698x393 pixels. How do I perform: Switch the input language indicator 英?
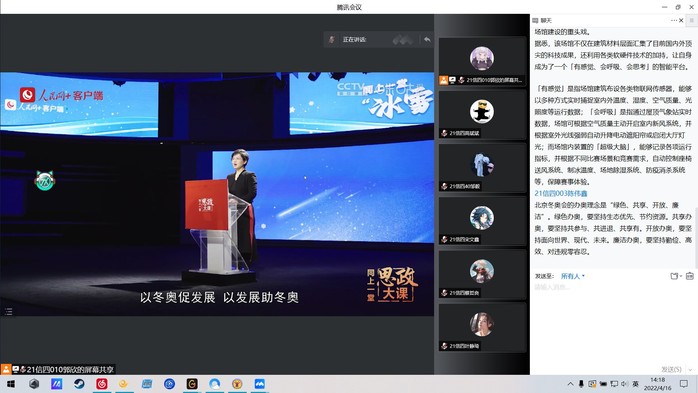click(635, 384)
